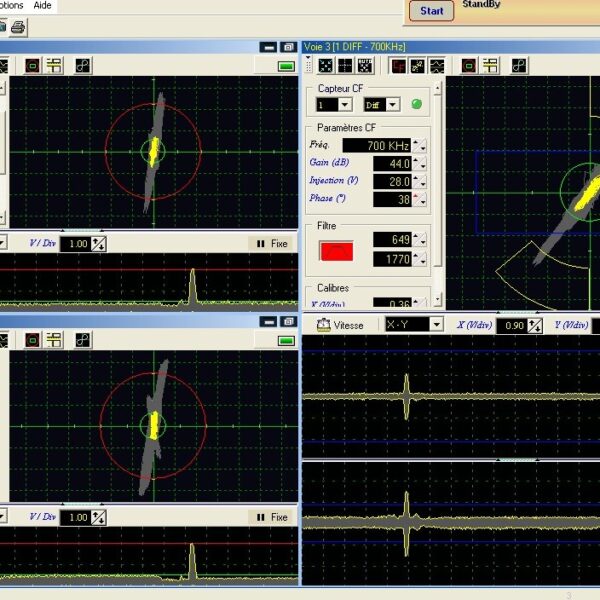Click the yellow threshold bars icon in Voie 3 toolbar
Screen dimensions: 600x600
491,65
